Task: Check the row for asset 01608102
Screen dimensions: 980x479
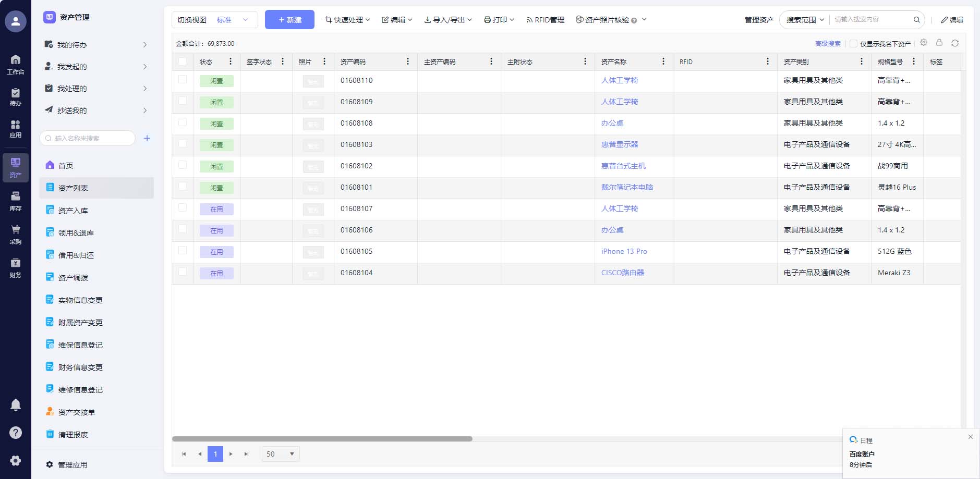Action: click(183, 165)
